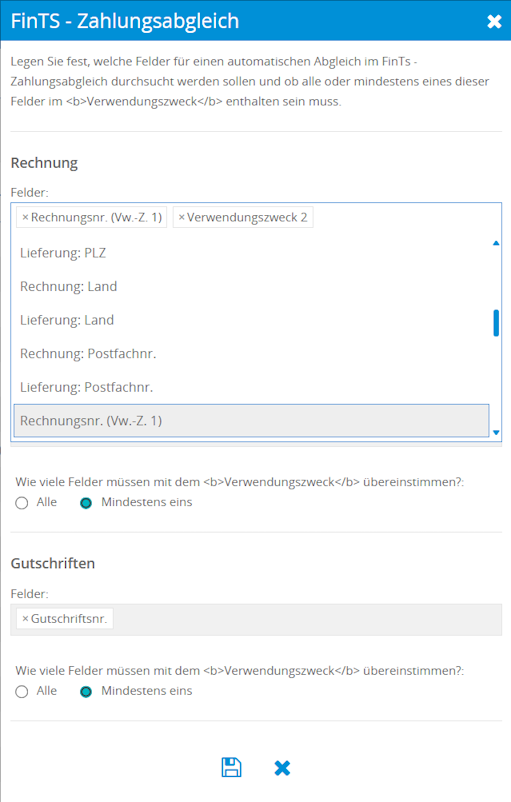
Task: Remove the Gutschriftsnr. tag
Action: (x=25, y=619)
